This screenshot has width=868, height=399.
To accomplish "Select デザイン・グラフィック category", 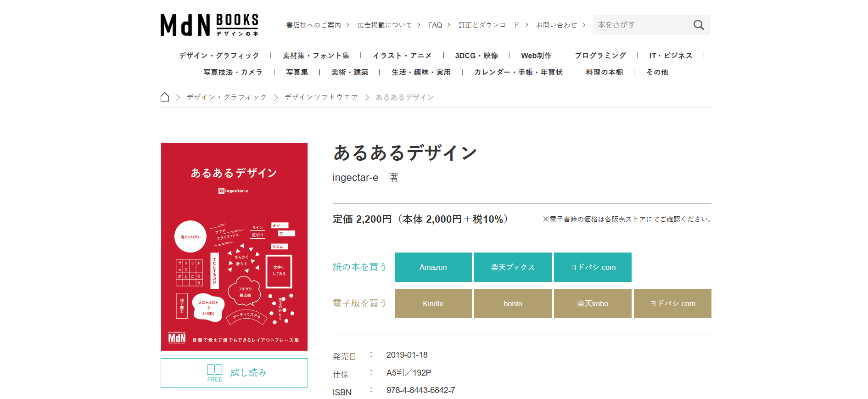I will (219, 56).
